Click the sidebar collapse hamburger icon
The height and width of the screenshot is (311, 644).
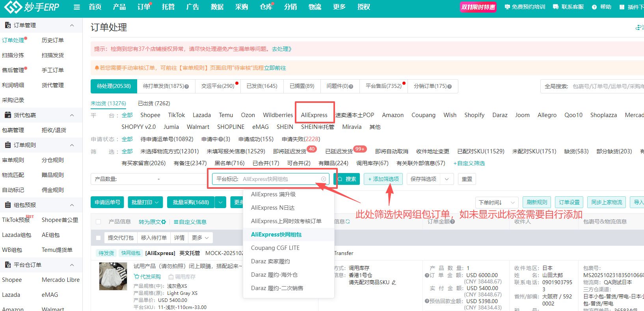click(x=77, y=7)
